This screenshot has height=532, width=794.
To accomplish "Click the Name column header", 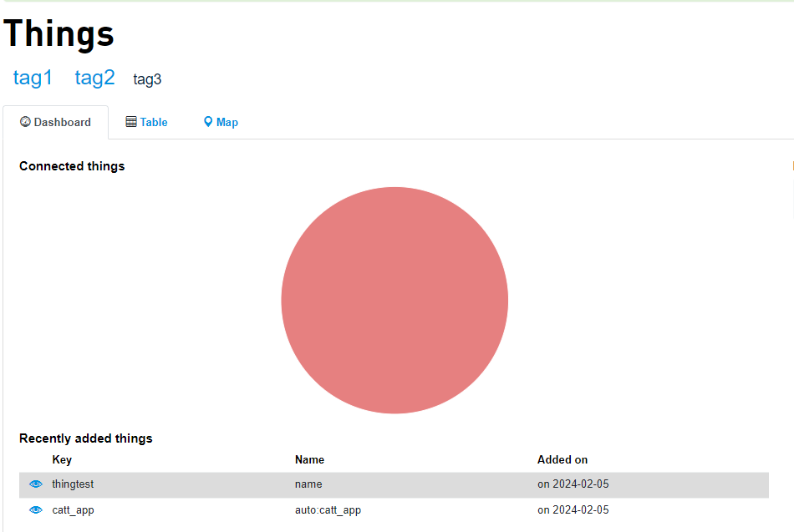I will pyautogui.click(x=309, y=459).
